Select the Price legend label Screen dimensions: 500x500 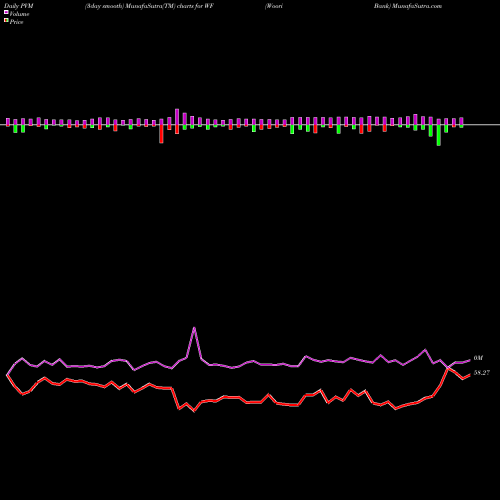16,22
